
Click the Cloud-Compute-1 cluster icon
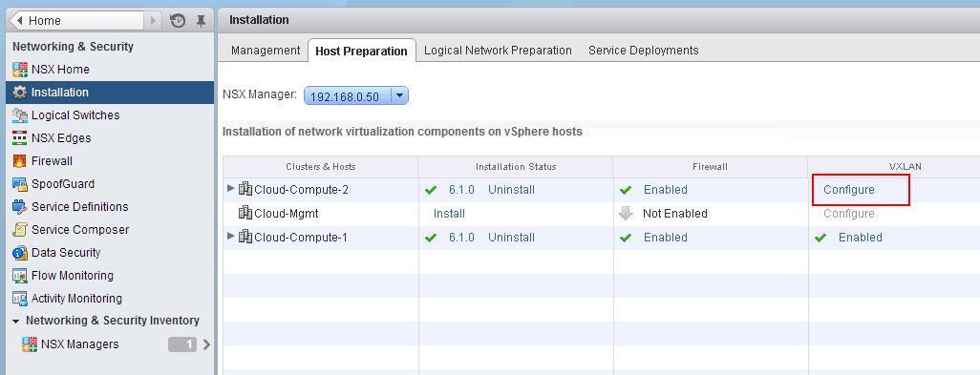click(x=245, y=237)
